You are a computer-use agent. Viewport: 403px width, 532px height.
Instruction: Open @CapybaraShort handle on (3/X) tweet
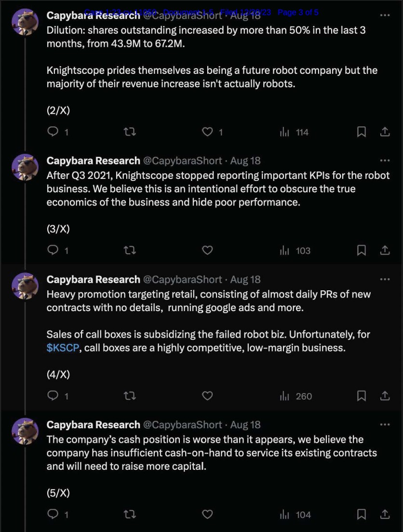183,161
